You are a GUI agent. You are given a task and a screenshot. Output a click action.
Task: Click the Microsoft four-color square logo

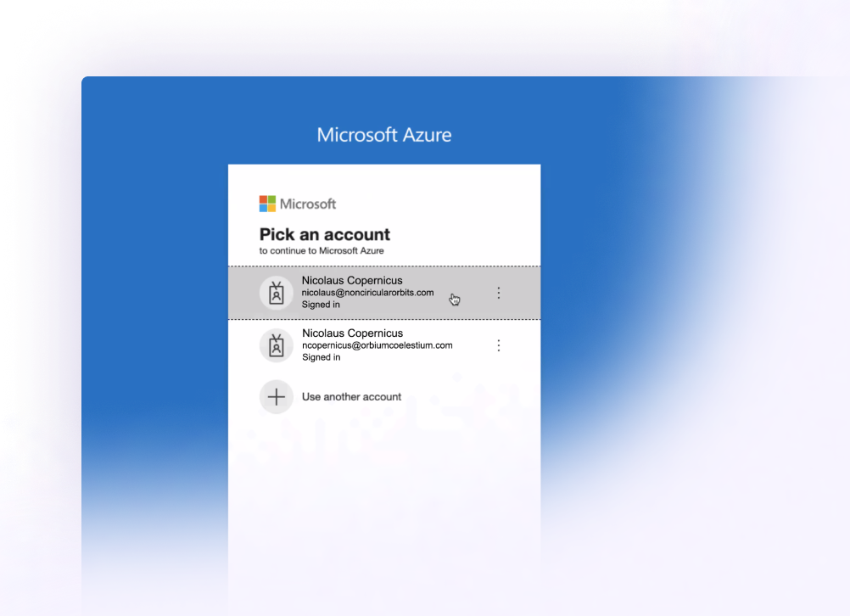coord(268,204)
